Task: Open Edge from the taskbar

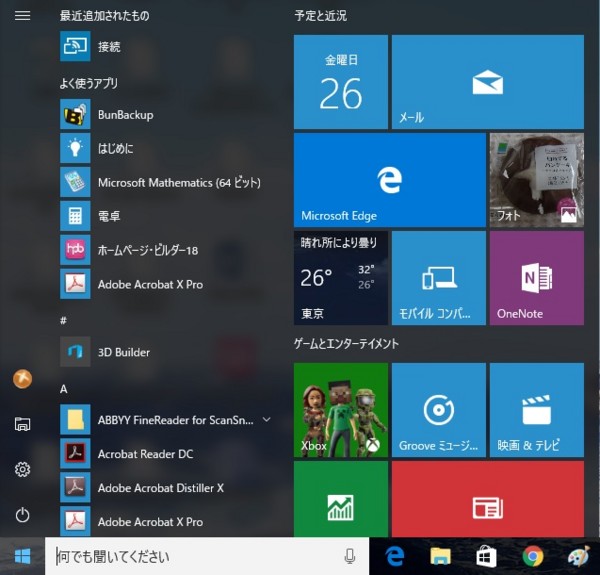Action: 395,556
